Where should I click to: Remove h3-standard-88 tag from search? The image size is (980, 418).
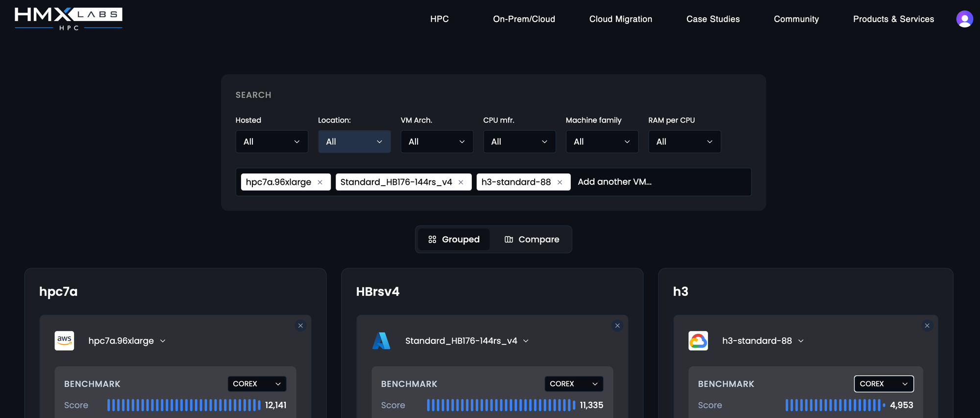(x=560, y=182)
